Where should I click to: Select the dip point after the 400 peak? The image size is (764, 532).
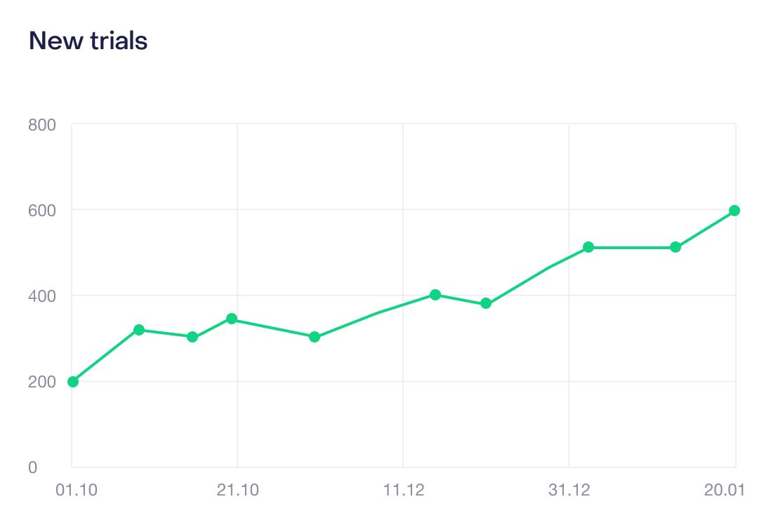tap(486, 303)
